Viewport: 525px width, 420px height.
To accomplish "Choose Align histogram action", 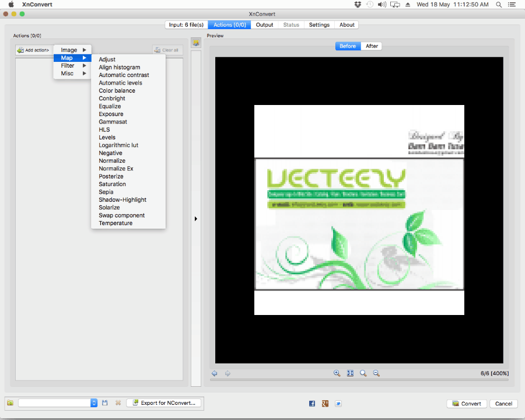I will (x=128, y=67).
